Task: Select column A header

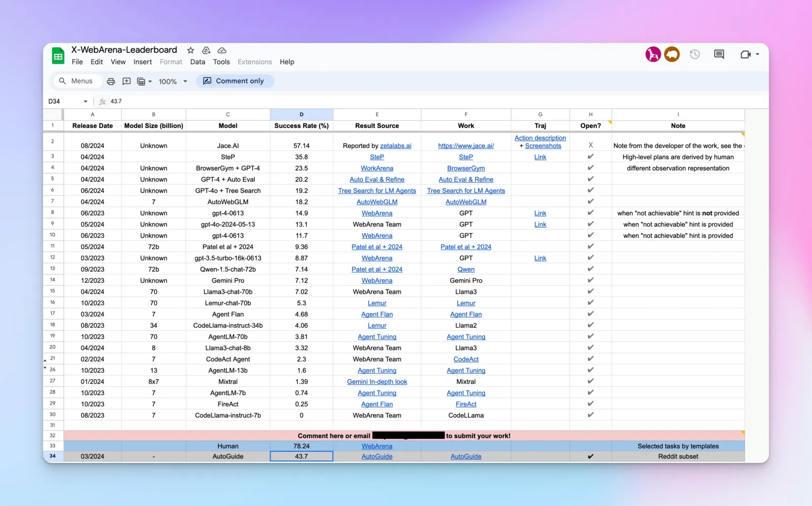Action: (92, 115)
